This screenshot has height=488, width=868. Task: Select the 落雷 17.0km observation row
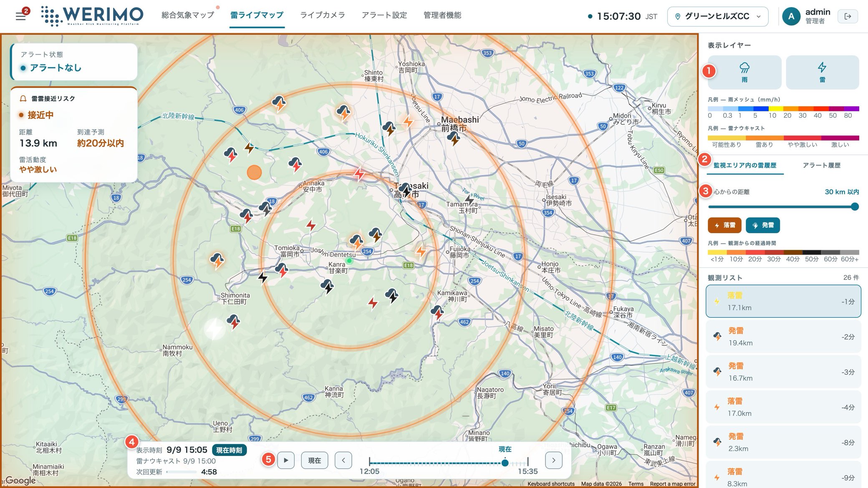(x=783, y=407)
